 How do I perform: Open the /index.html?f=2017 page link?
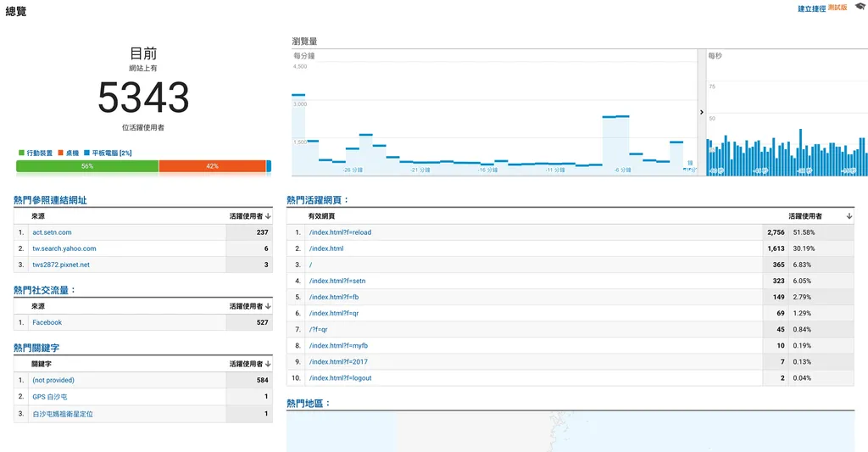point(338,362)
